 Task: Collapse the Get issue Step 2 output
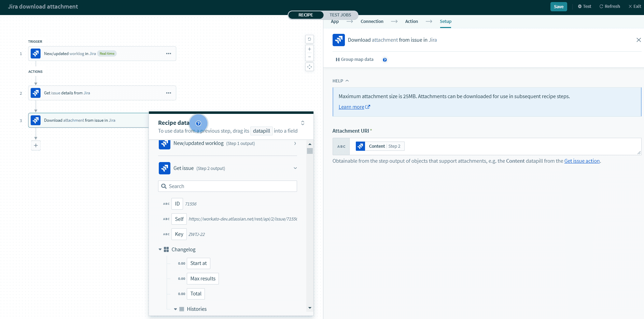(x=295, y=168)
